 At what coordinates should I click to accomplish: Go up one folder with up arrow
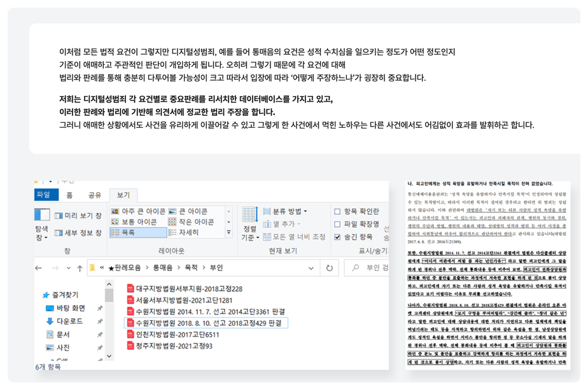click(78, 268)
